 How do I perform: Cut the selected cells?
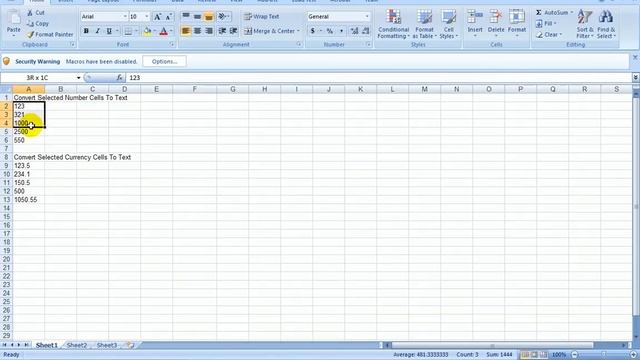coord(36,13)
